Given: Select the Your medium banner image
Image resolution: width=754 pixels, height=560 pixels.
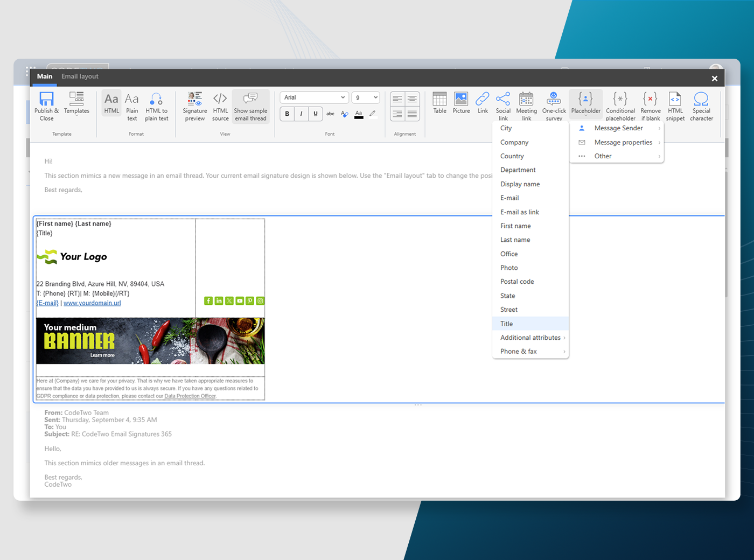Looking at the screenshot, I should tap(150, 341).
